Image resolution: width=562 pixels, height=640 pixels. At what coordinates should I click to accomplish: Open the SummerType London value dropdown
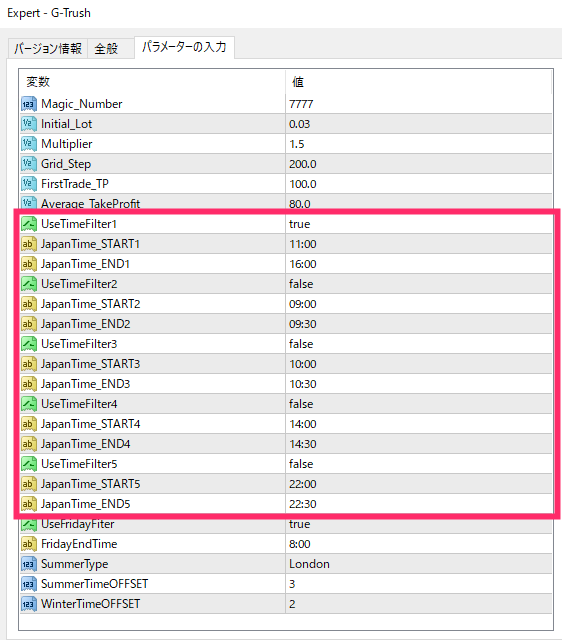point(418,564)
